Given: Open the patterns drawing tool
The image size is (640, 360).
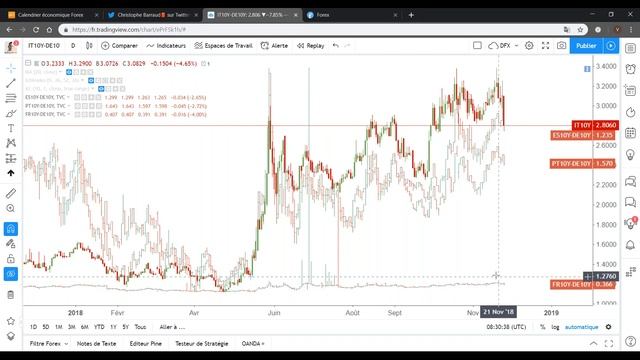Looking at the screenshot, I should (x=11, y=143).
